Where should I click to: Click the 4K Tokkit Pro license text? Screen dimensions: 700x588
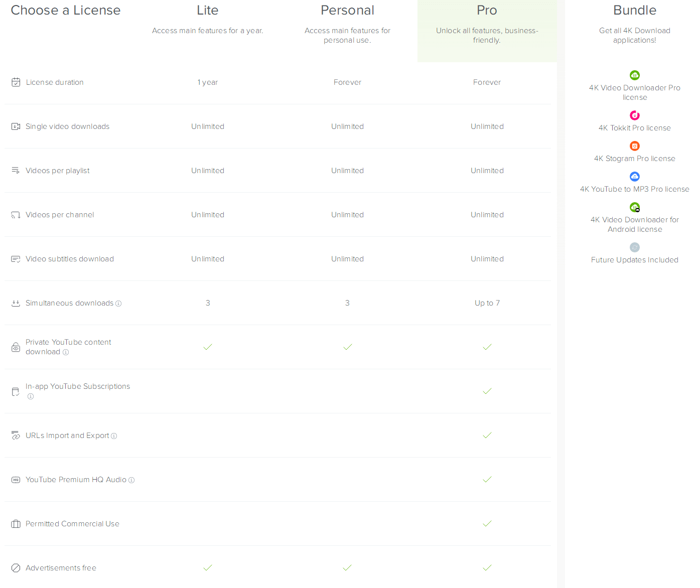point(635,128)
